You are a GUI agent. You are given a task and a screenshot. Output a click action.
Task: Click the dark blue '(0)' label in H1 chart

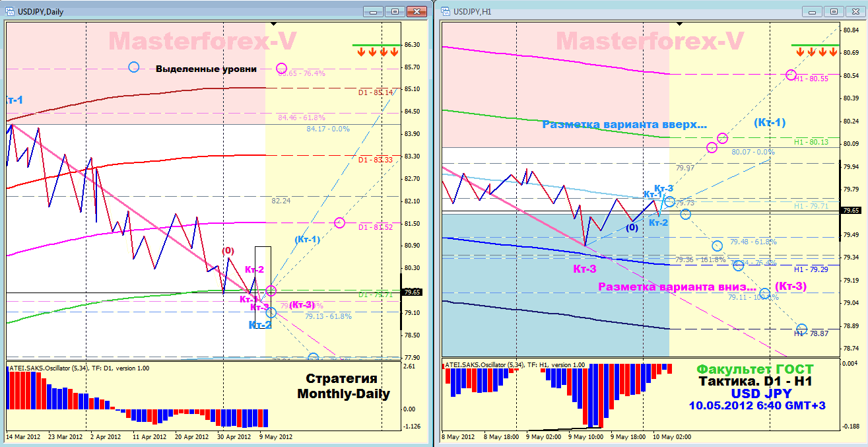click(x=632, y=227)
